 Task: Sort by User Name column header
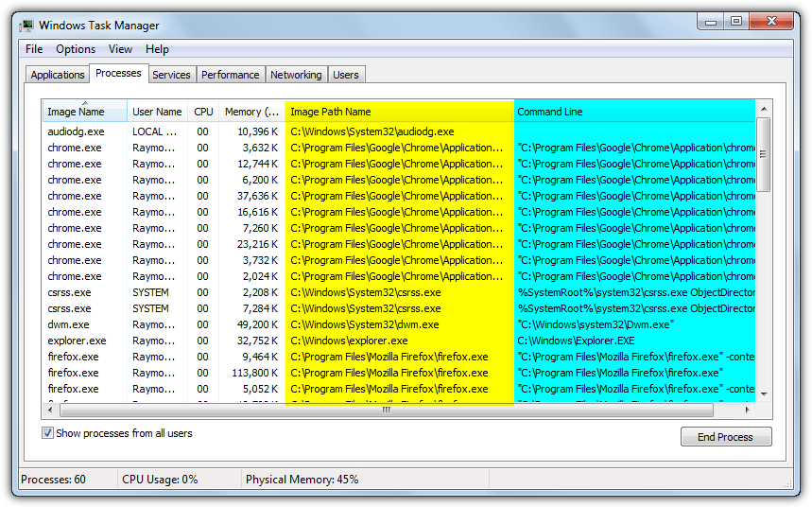coord(158,112)
